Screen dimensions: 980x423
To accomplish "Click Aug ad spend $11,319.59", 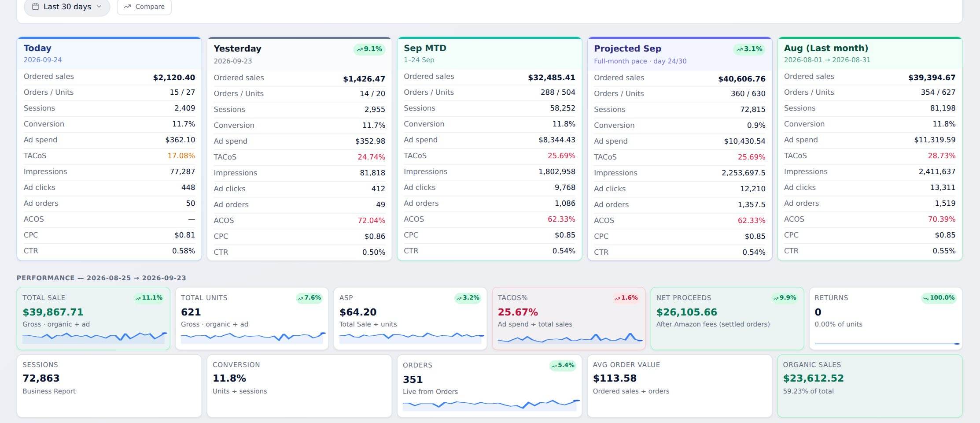I will point(935,140).
